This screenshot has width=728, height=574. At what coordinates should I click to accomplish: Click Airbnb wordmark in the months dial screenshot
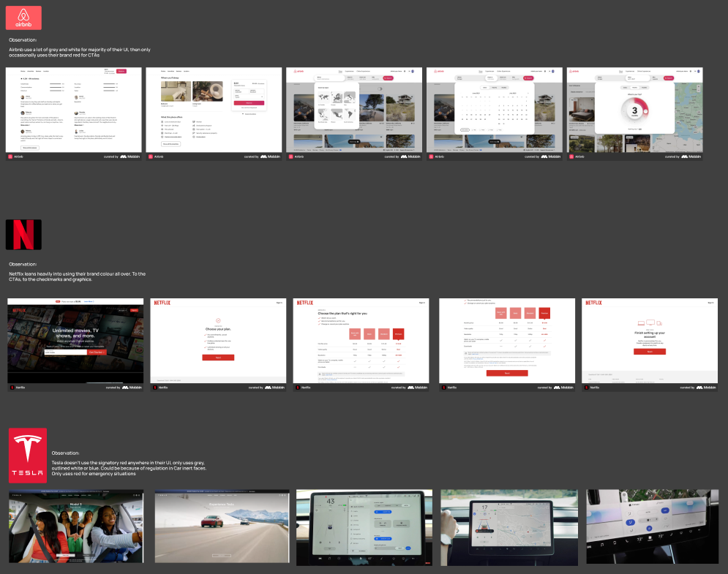point(574,72)
